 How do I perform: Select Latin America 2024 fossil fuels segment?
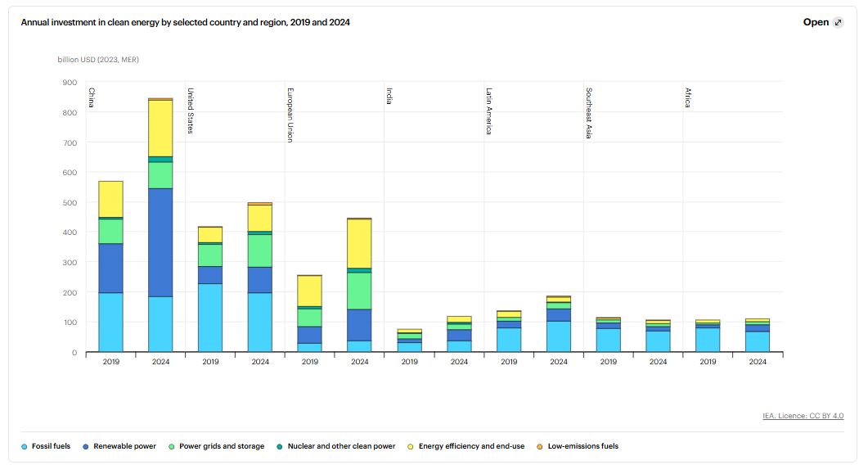pyautogui.click(x=559, y=336)
